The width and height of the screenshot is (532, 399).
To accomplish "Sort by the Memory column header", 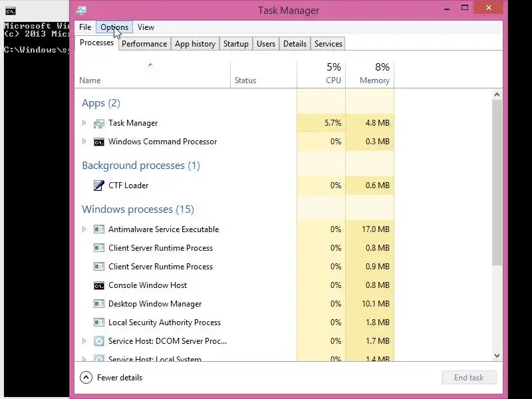I will pos(370,74).
